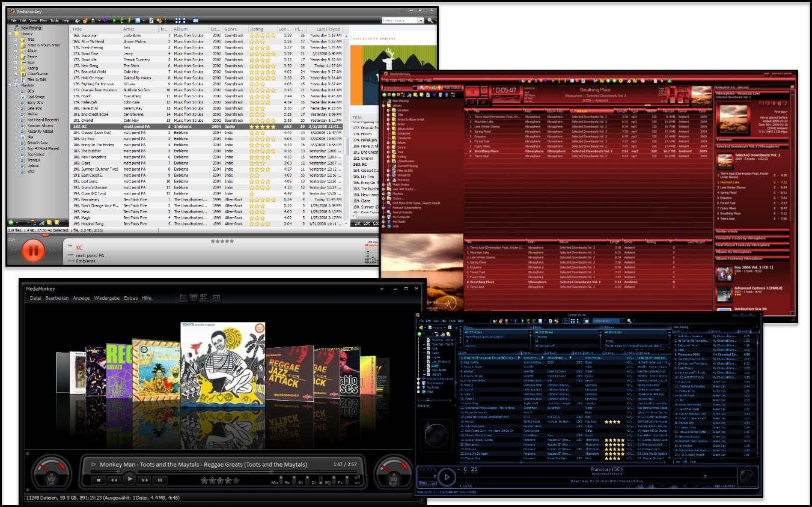Click the column layout icon in black window
Image resolution: width=812 pixels, height=507 pixels.
click(216, 298)
